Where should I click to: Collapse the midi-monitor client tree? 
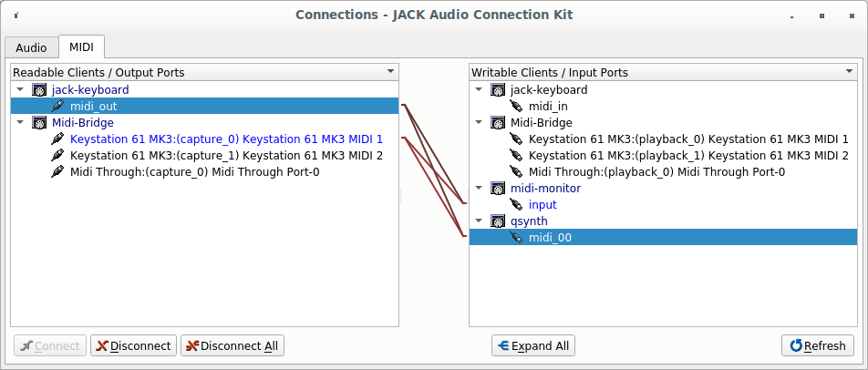click(480, 189)
